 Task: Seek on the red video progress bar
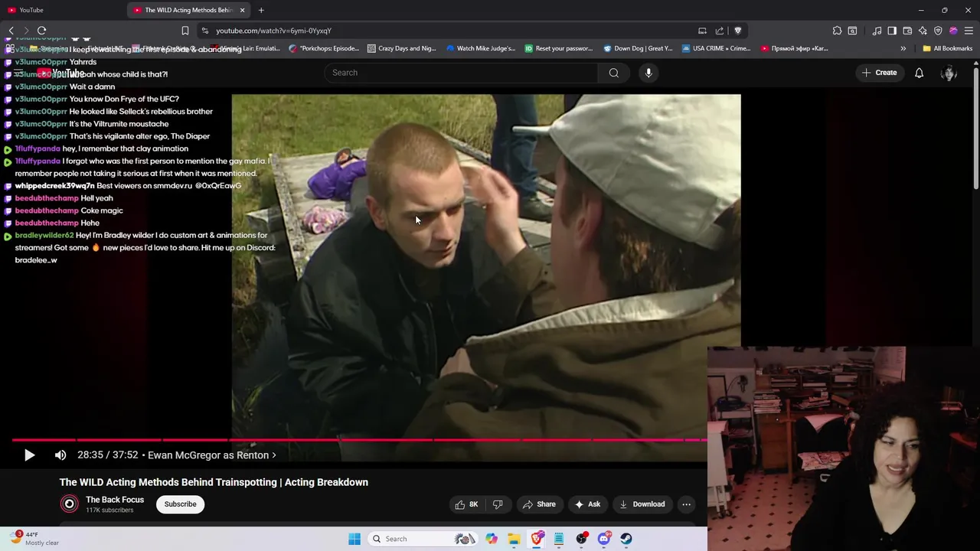click(x=360, y=440)
